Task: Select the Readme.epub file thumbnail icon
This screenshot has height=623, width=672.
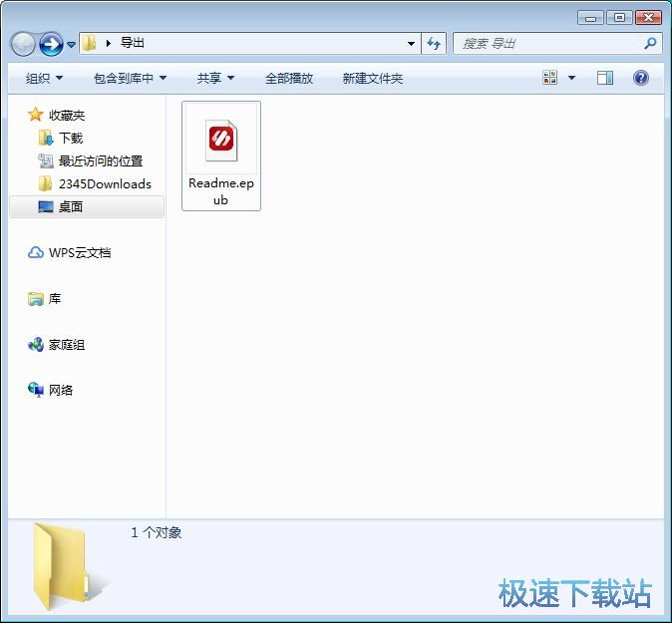Action: tap(221, 141)
